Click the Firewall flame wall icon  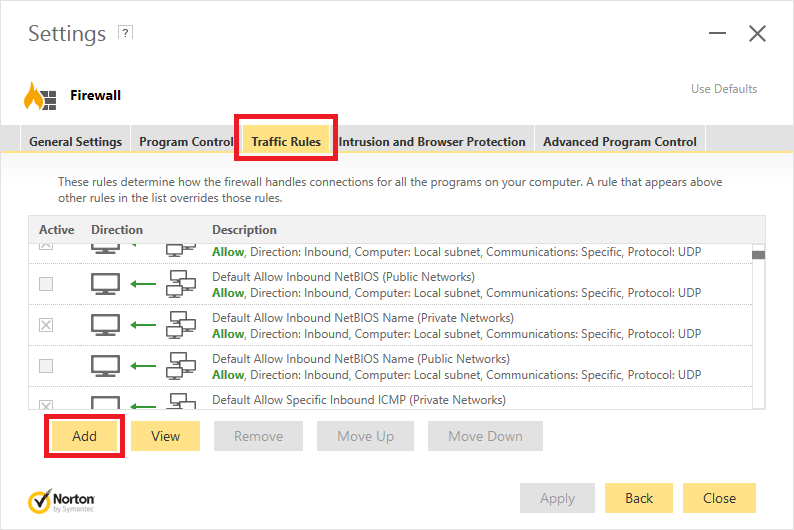(40, 96)
